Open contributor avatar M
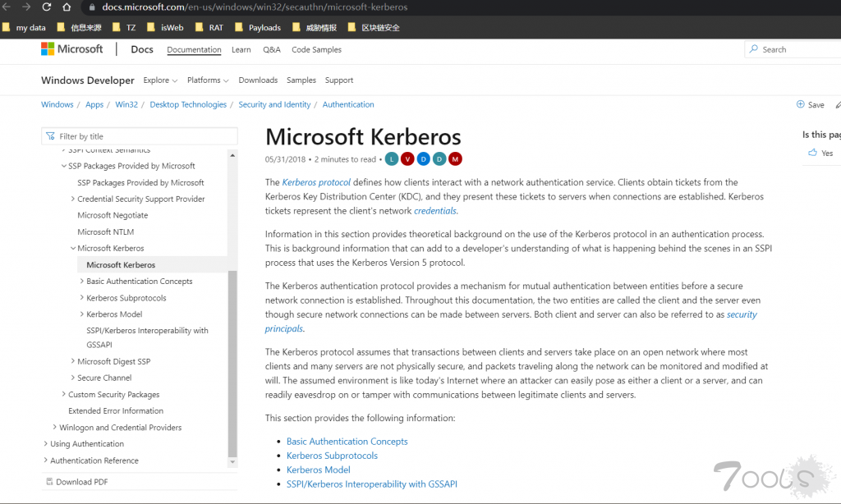841x504 pixels. pyautogui.click(x=455, y=159)
